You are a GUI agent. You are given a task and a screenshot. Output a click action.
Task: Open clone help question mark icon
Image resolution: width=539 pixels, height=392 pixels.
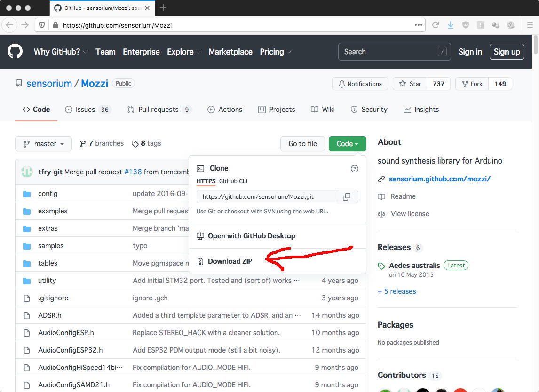(x=355, y=169)
